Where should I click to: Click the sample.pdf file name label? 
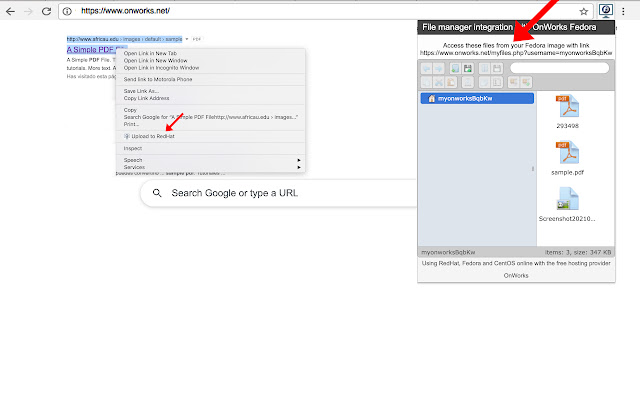[567, 173]
